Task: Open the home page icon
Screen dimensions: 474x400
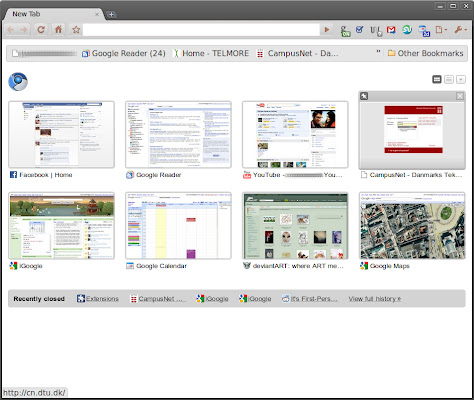Action: point(58,29)
